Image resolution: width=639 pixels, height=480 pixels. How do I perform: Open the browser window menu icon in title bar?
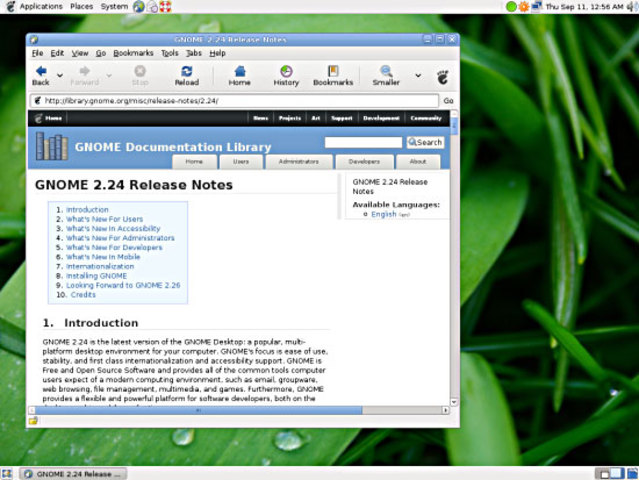coord(34,40)
